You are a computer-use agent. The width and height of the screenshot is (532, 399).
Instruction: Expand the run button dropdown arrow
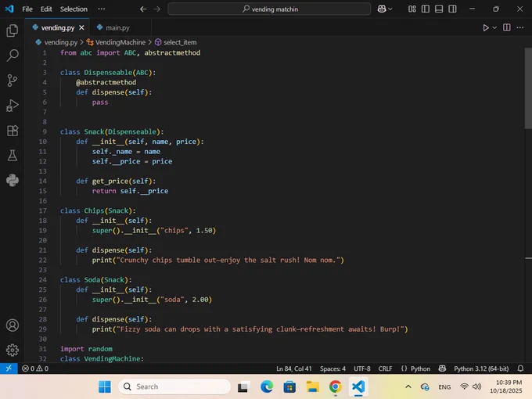click(494, 27)
